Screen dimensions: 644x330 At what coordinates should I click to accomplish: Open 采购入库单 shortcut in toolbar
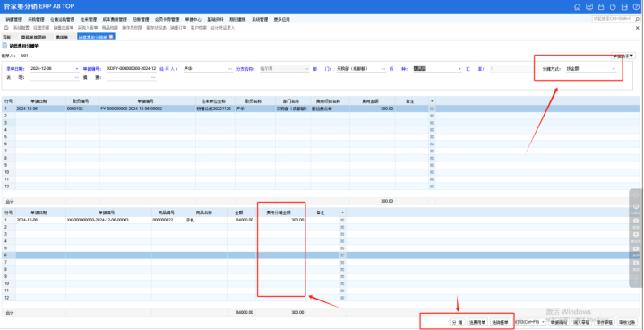coord(88,28)
